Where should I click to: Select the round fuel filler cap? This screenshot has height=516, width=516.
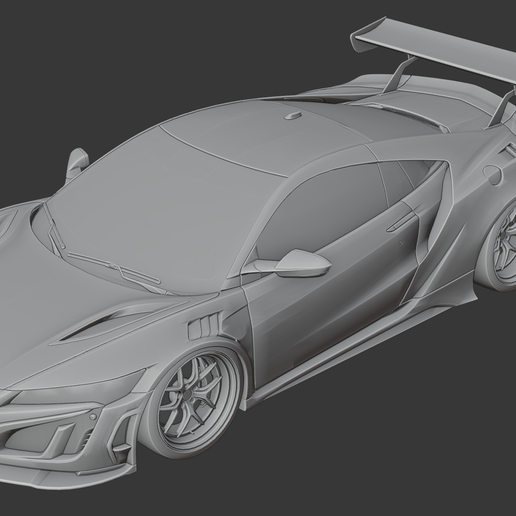pos(492,174)
